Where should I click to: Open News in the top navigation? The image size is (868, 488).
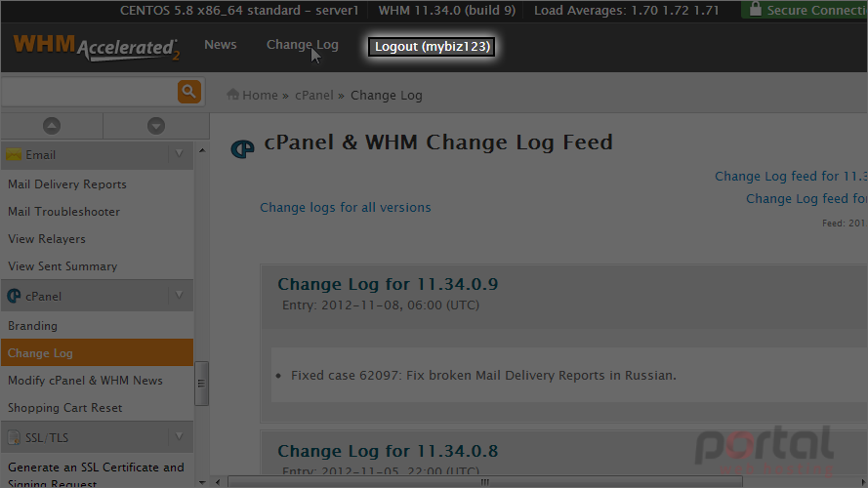pos(221,45)
